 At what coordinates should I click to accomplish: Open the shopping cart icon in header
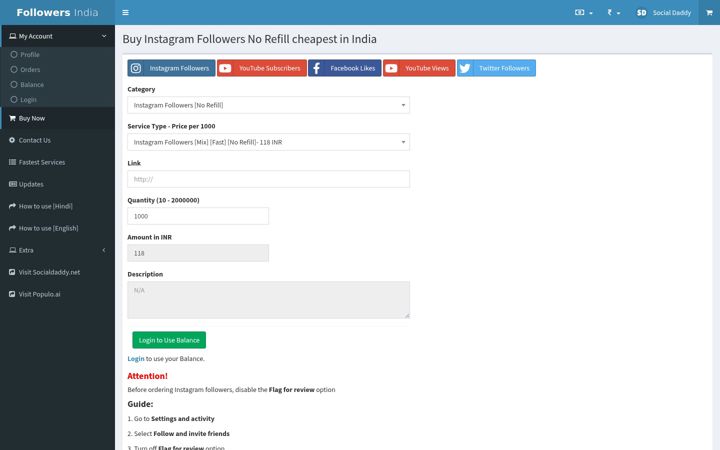(709, 12)
